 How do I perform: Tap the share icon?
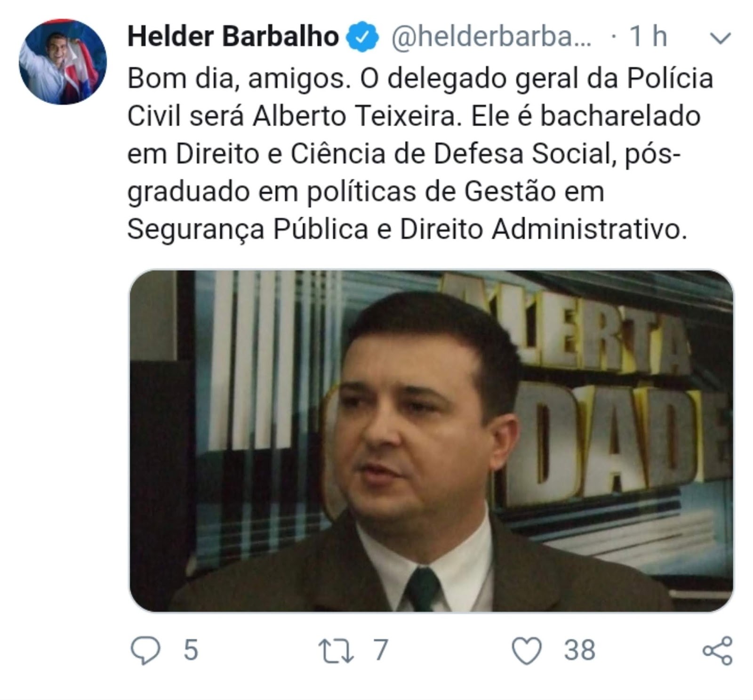click(x=718, y=651)
